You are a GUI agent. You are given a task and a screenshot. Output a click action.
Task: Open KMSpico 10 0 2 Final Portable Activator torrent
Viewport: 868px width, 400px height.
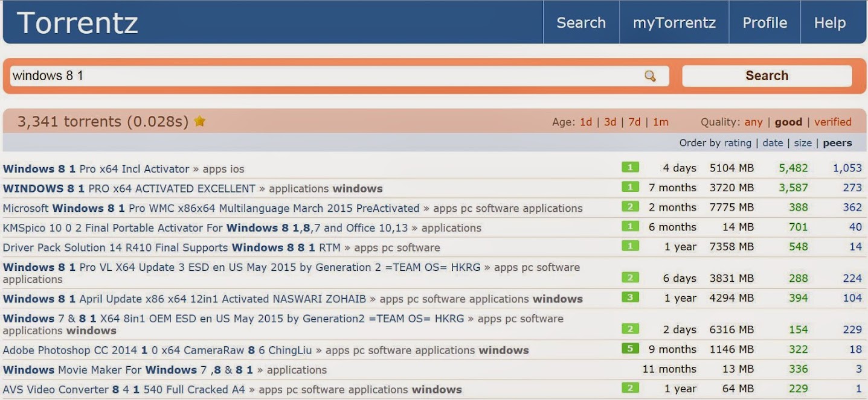205,228
